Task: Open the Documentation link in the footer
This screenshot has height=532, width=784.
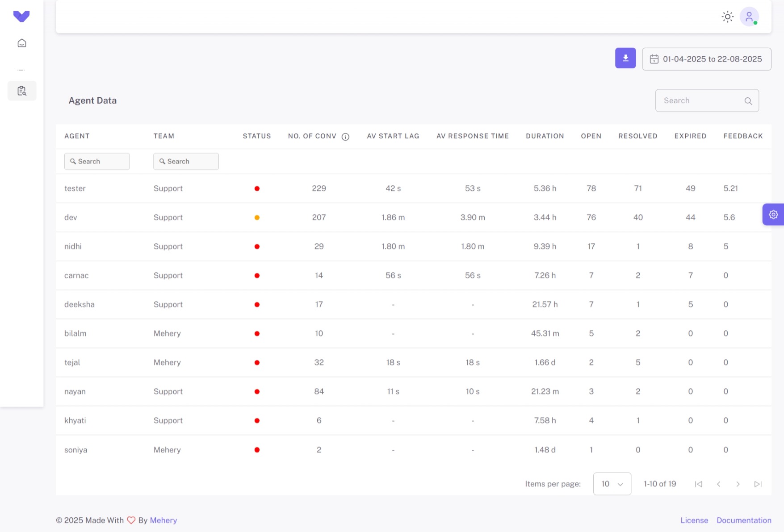Action: pos(744,520)
